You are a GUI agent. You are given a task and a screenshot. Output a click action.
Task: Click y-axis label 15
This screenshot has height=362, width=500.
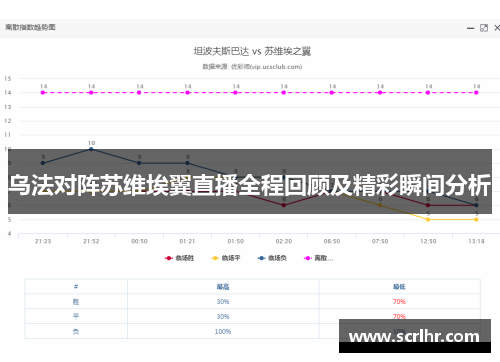point(8,79)
